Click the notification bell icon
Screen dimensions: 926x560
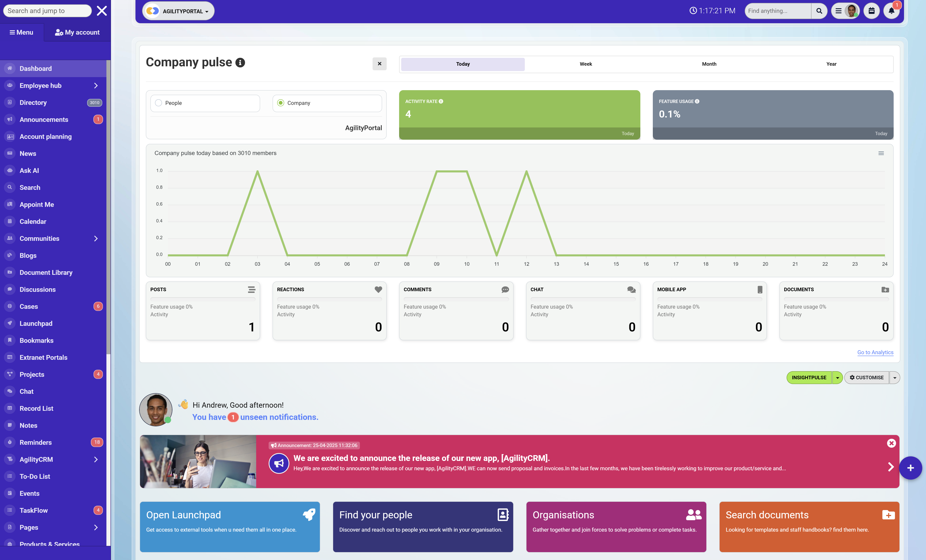tap(891, 11)
